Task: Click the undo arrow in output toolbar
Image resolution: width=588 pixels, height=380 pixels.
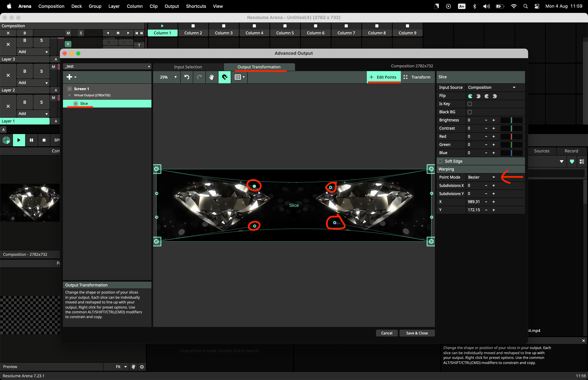Action: pos(187,77)
